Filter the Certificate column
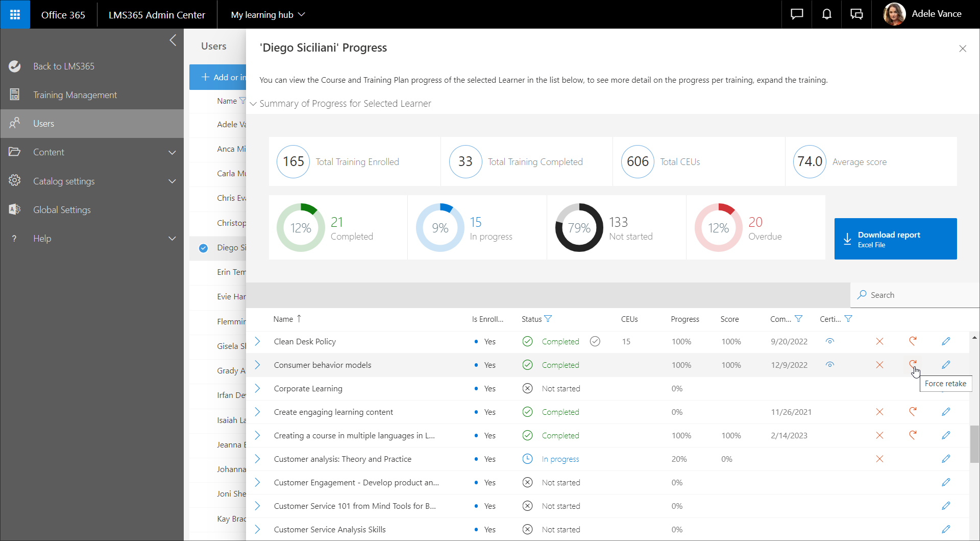 coord(848,319)
